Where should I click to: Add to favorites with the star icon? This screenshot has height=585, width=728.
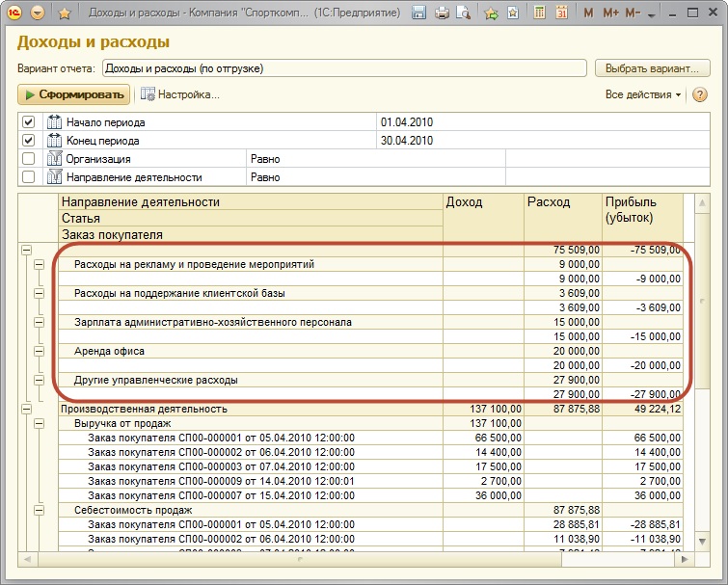pyautogui.click(x=65, y=13)
